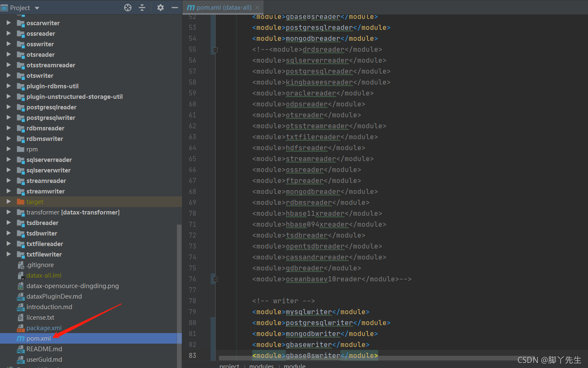Open the userGuid.md file

(x=44, y=360)
